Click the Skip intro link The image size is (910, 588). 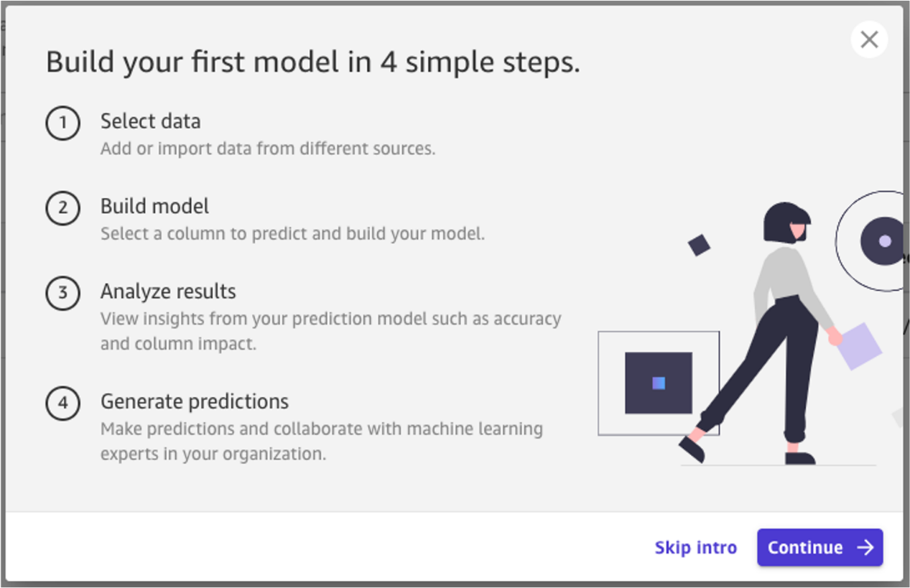[695, 548]
